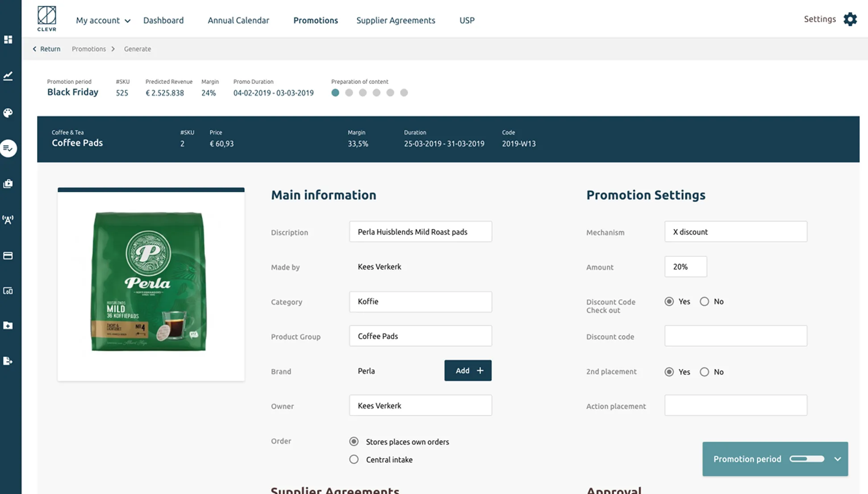Open the add-folder sidebar icon
The width and height of the screenshot is (868, 494).
coord(8,326)
